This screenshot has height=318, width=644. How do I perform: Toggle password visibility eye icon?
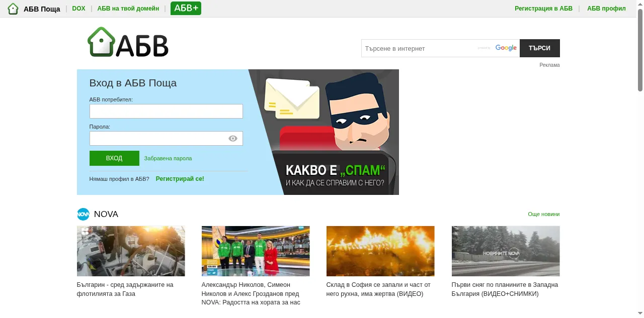tap(233, 139)
